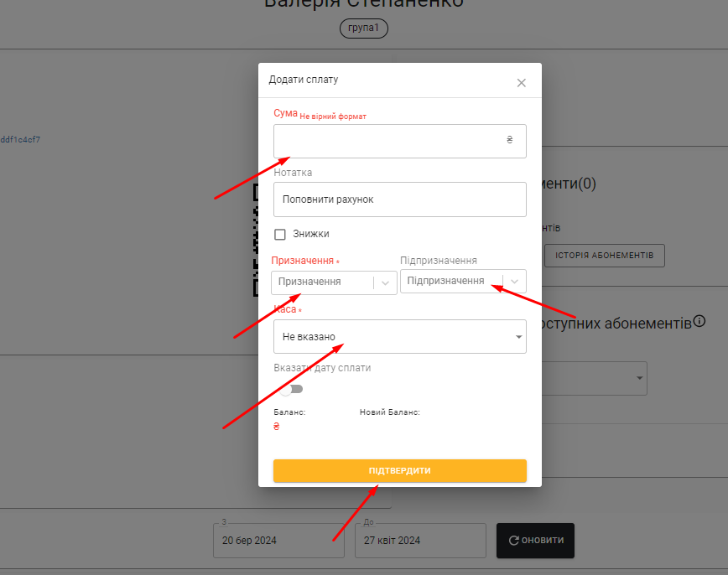Check the Знижки checkbox
This screenshot has height=575, width=728.
pos(280,235)
